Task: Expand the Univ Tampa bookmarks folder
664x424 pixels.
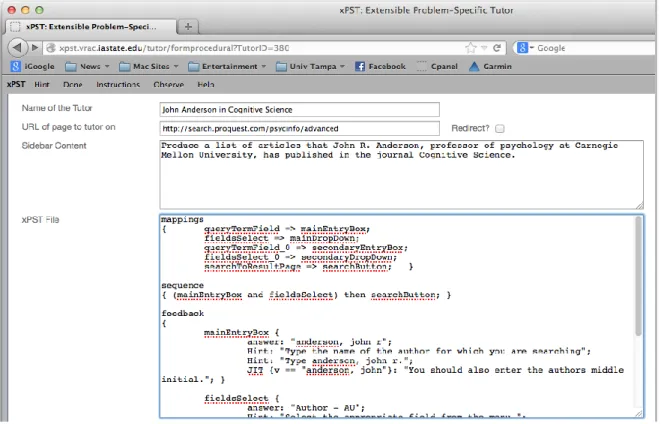Action: tap(310, 67)
